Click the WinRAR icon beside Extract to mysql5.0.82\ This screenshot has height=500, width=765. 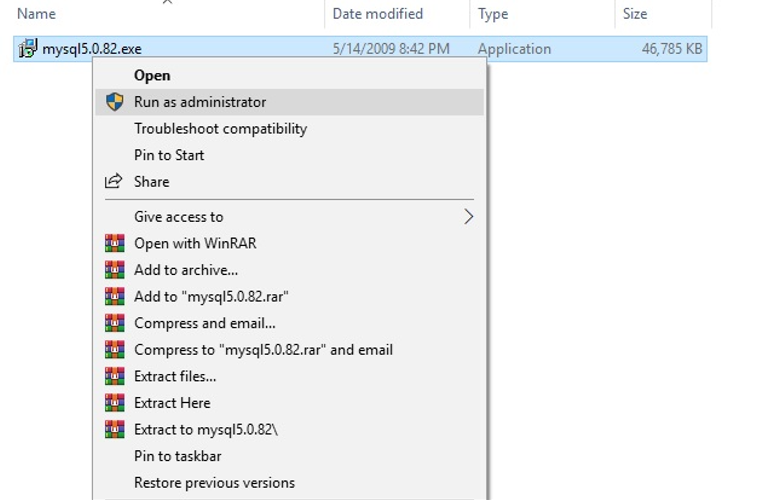tap(115, 429)
